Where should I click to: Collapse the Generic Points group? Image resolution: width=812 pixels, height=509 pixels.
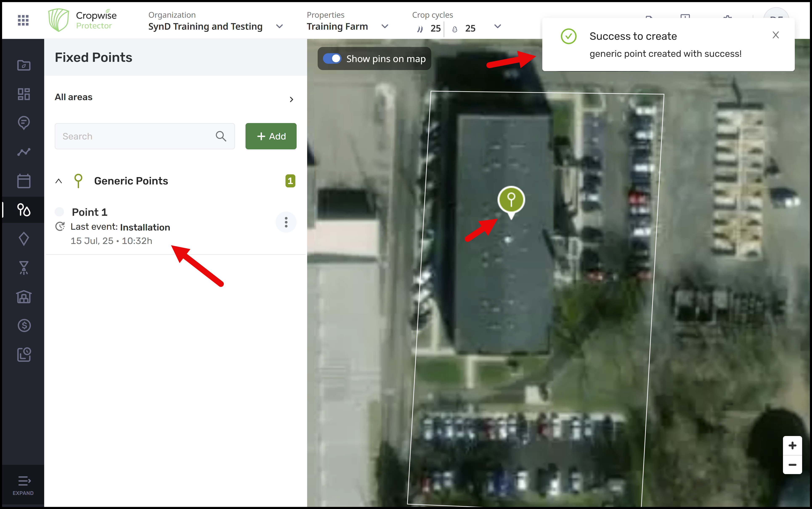[58, 181]
